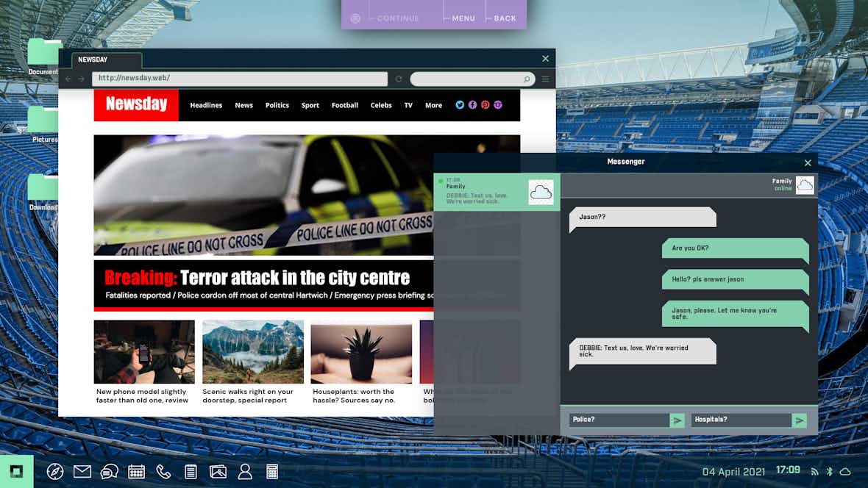Click the "Are you OK?" message bubble
This screenshot has height=488, width=868.
(x=735, y=248)
